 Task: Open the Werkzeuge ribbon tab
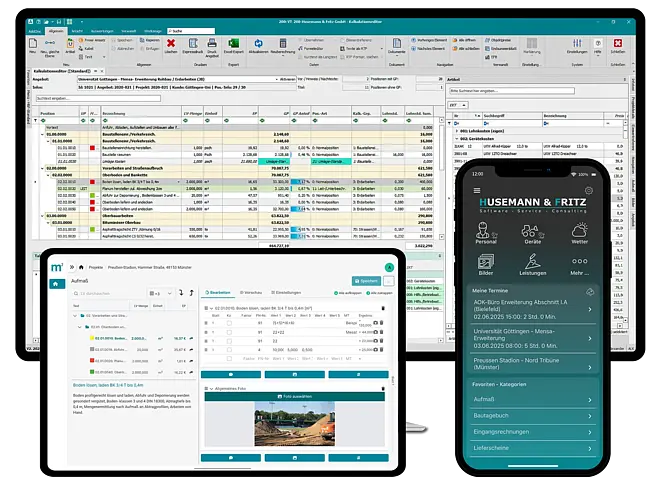coord(153,31)
